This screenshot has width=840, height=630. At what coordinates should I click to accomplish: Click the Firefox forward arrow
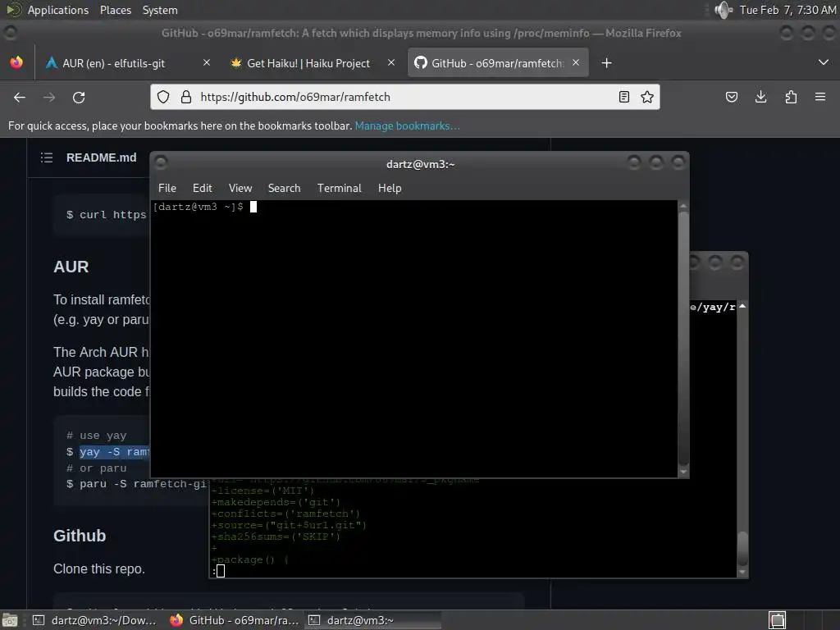tap(49, 97)
